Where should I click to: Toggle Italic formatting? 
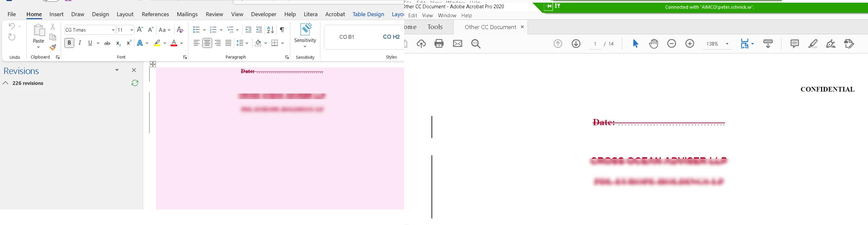click(x=80, y=43)
